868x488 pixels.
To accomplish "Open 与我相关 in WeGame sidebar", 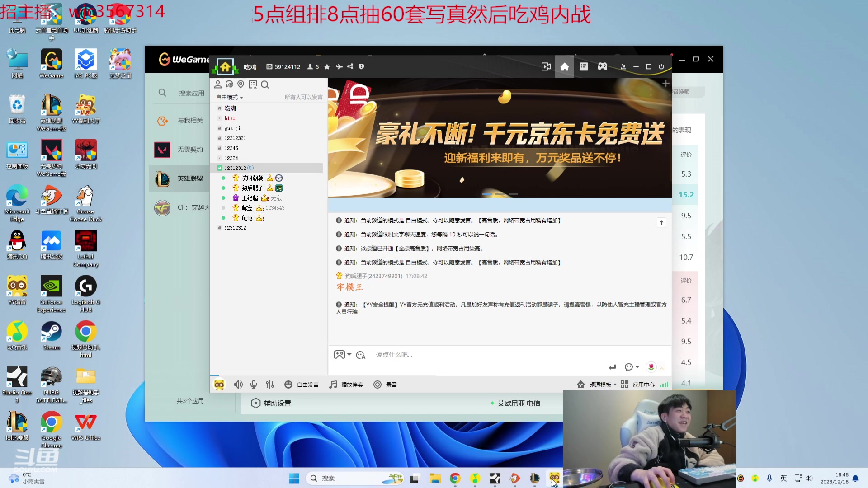I will point(190,121).
